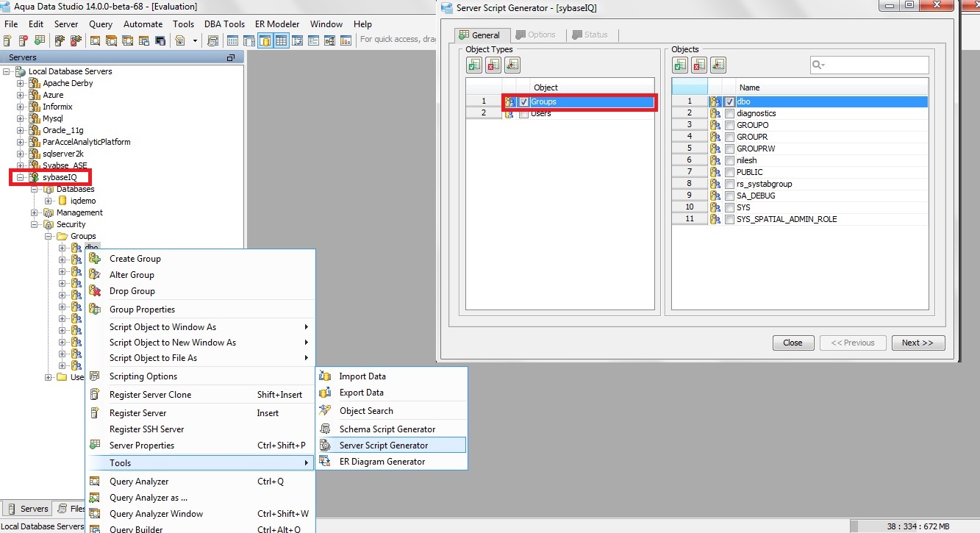The height and width of the screenshot is (533, 980).
Task: Open Query Analyzer from the toolbar
Action: [x=96, y=40]
